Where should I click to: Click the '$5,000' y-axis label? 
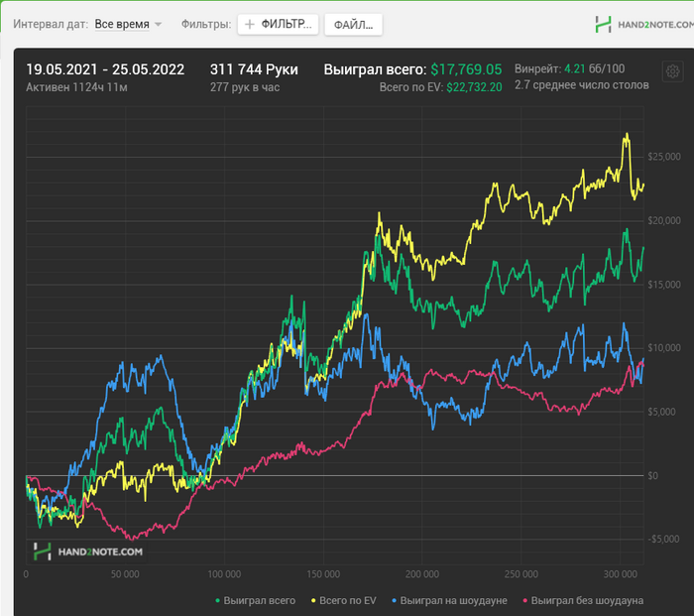click(x=661, y=412)
